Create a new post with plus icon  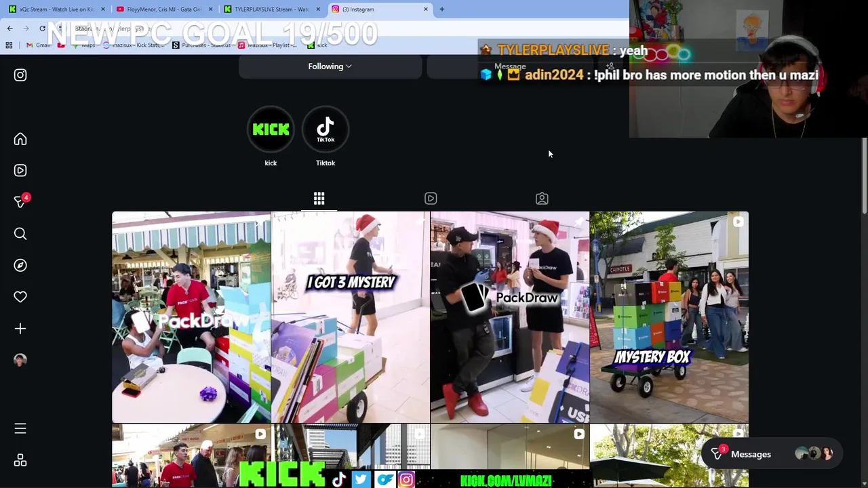point(20,329)
